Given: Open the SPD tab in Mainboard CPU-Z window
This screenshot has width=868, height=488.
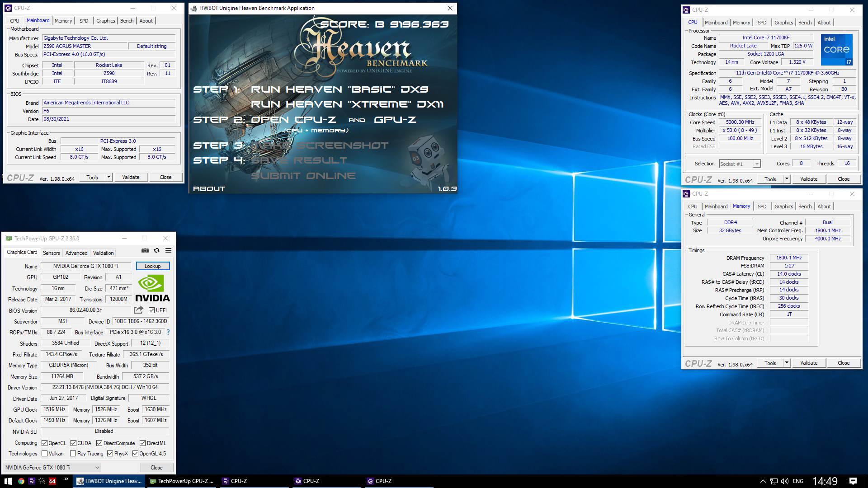Looking at the screenshot, I should click(x=84, y=21).
